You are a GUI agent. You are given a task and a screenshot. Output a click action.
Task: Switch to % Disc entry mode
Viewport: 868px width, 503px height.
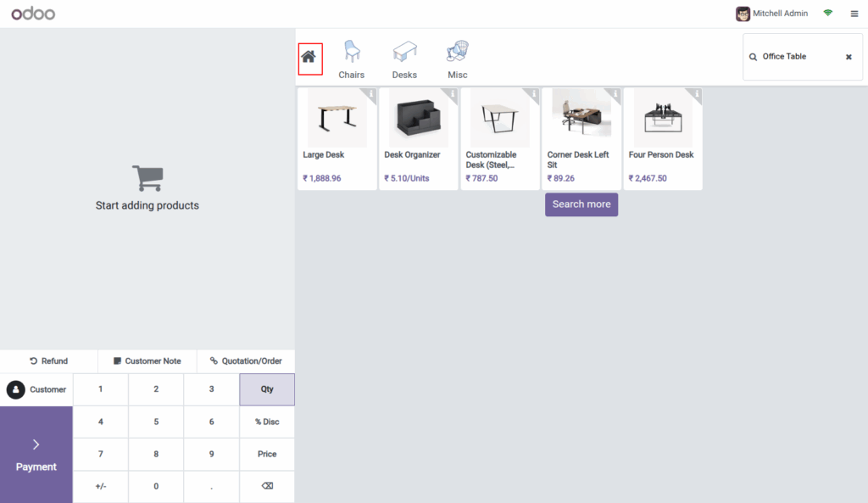(266, 422)
